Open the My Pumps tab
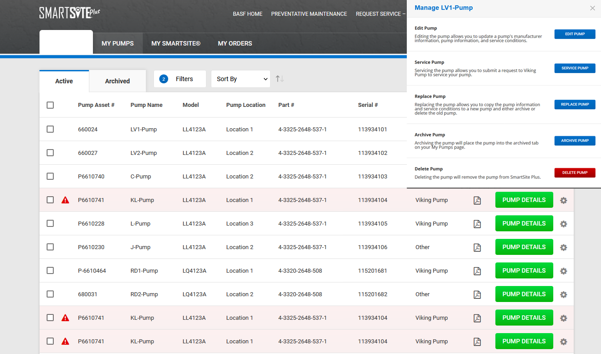This screenshot has height=361, width=601. click(x=118, y=43)
